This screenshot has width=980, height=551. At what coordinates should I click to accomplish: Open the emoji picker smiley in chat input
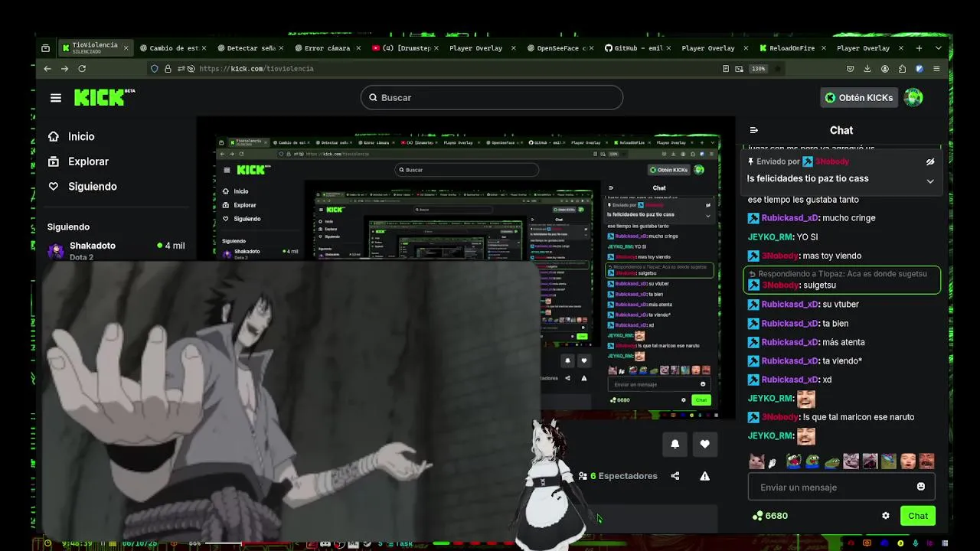pyautogui.click(x=921, y=487)
